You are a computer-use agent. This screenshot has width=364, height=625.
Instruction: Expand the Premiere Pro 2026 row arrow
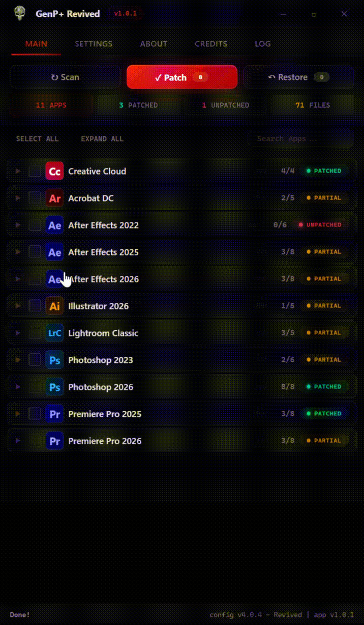pyautogui.click(x=18, y=441)
